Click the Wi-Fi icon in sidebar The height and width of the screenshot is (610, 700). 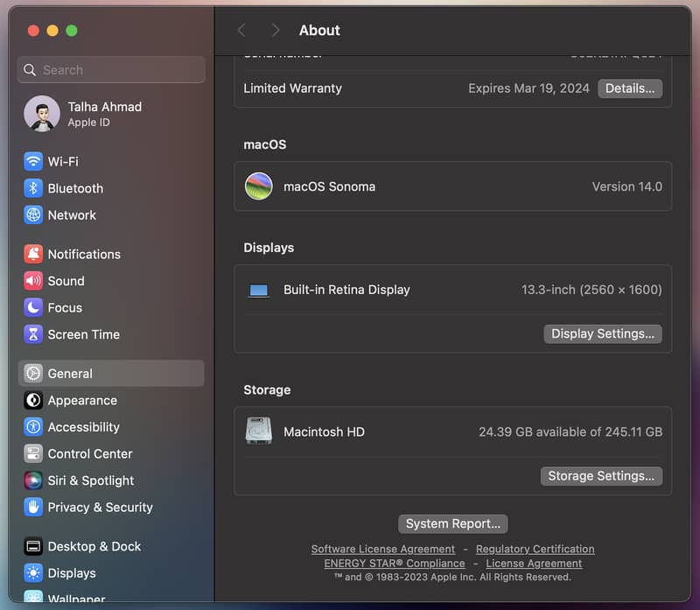click(33, 162)
